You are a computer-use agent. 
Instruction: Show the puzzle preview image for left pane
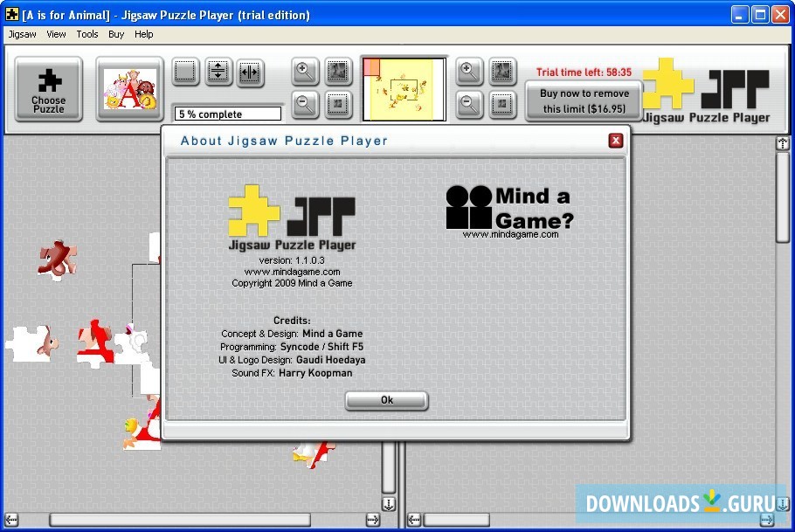pyautogui.click(x=338, y=72)
